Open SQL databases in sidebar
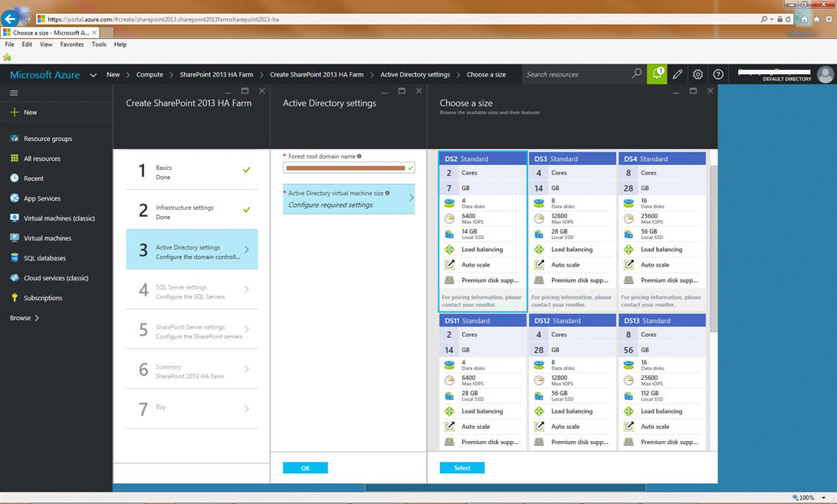Viewport: 837px width, 504px height. click(44, 258)
